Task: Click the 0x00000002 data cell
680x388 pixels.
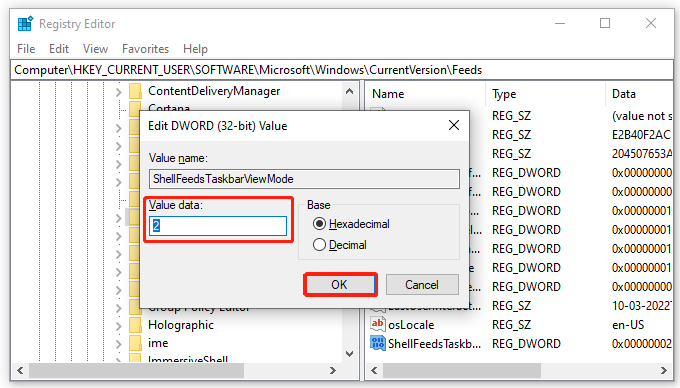Action: (642, 344)
